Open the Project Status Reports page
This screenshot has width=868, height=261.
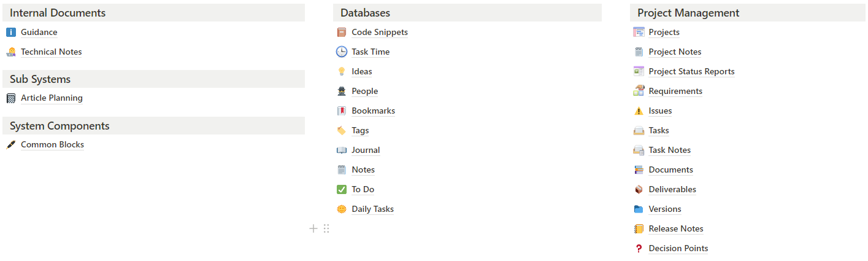pos(691,71)
